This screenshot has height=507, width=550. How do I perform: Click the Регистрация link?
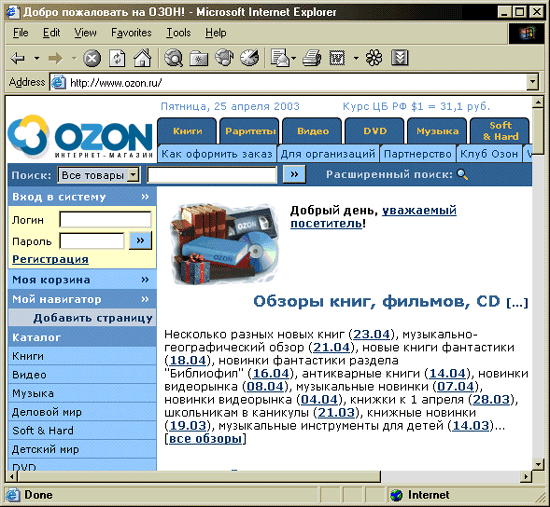(x=50, y=259)
